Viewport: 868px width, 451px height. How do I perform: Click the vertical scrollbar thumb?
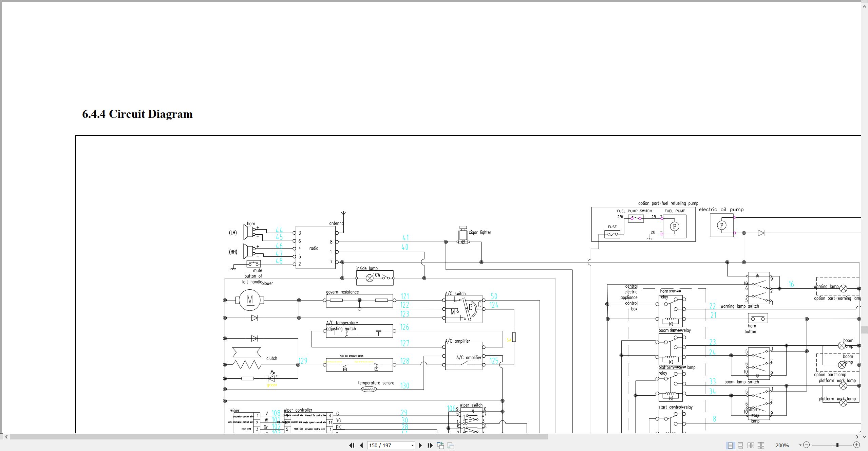click(x=865, y=330)
